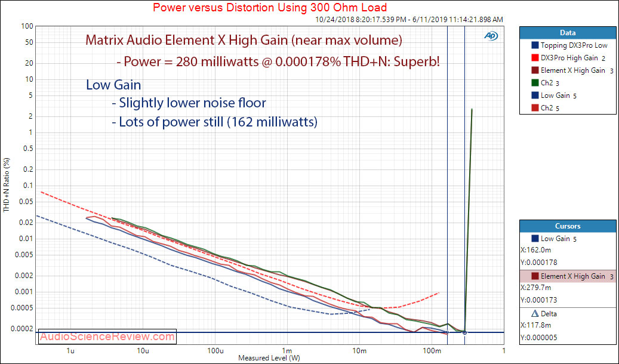The height and width of the screenshot is (364, 619).
Task: Click the X:279.7m cursor value
Action: 535,288
